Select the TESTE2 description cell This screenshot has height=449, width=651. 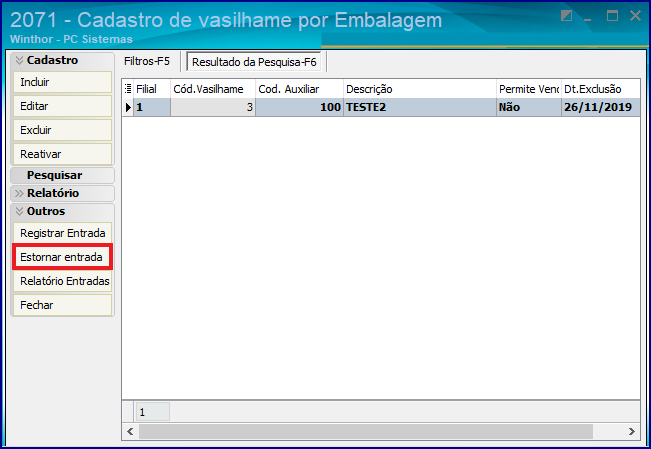[x=420, y=108]
